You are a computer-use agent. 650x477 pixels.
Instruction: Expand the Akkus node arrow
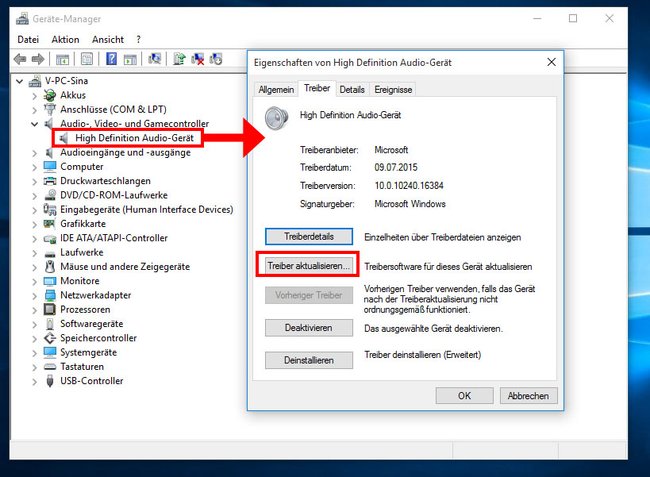click(34, 96)
